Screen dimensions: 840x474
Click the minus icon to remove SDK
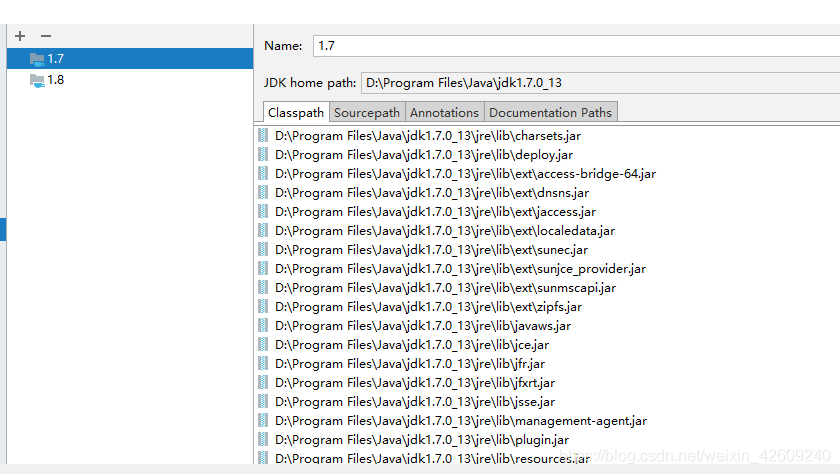[x=46, y=36]
